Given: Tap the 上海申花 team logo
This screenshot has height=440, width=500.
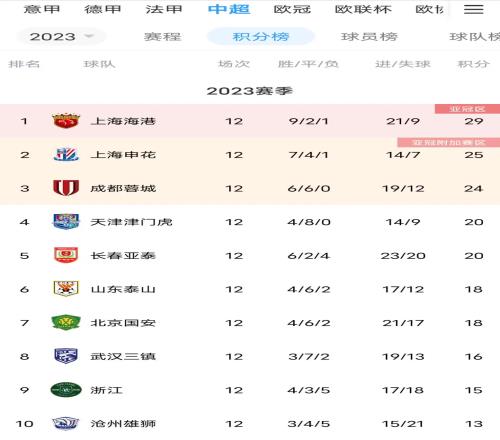Looking at the screenshot, I should point(66,155).
